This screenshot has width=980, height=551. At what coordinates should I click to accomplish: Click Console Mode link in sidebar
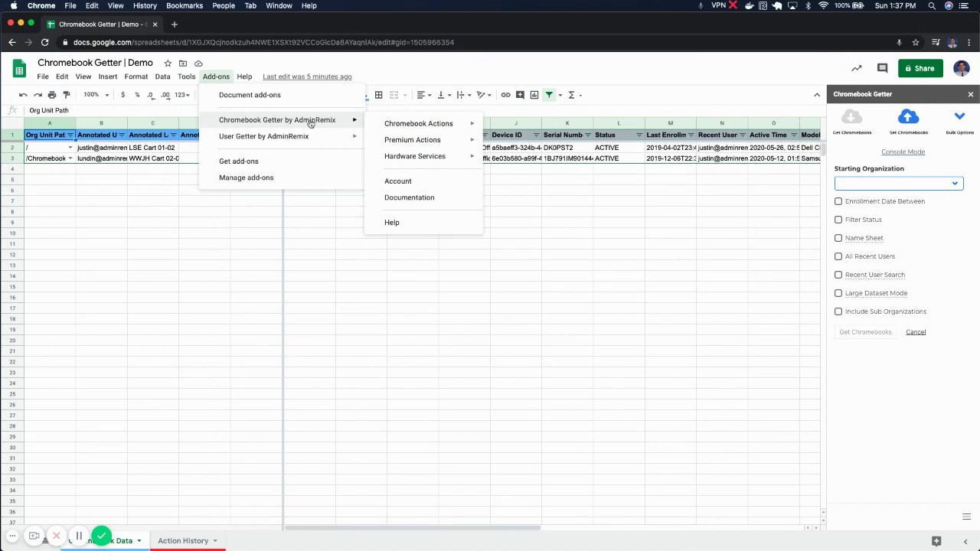[x=903, y=152]
